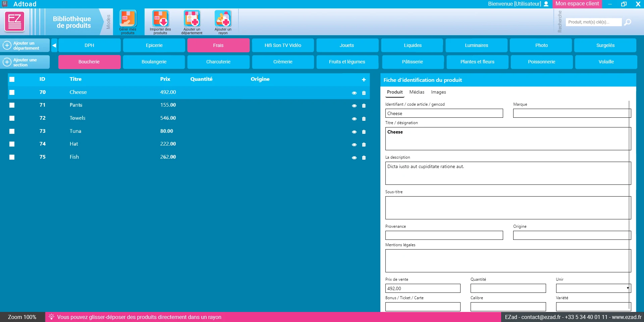This screenshot has width=644, height=322.
Task: Delete the Pants product with trash icon
Action: 364,106
